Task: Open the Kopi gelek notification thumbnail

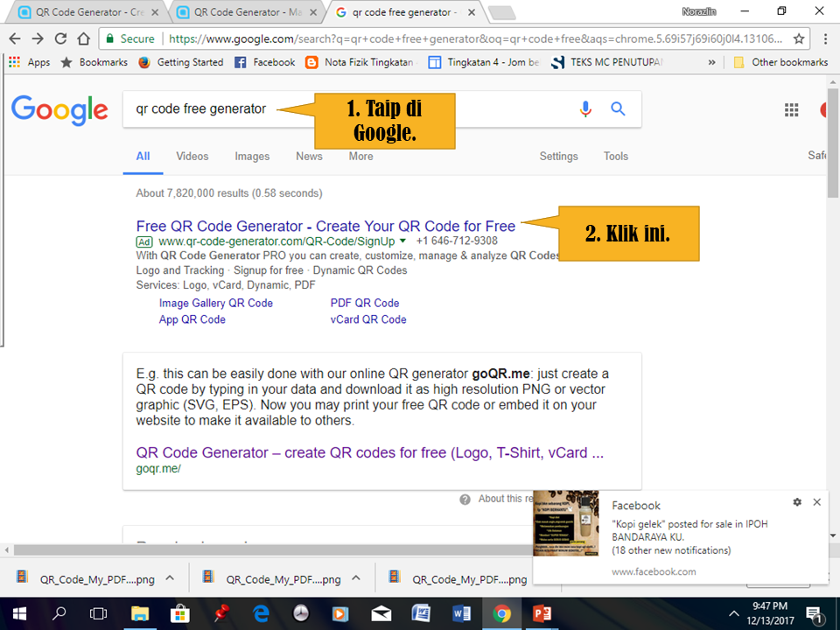Action: tap(566, 523)
